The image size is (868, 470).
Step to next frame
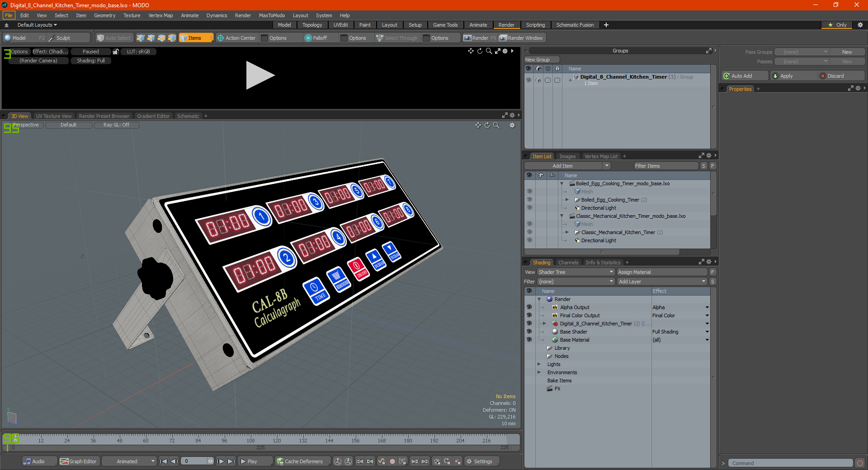coord(220,461)
